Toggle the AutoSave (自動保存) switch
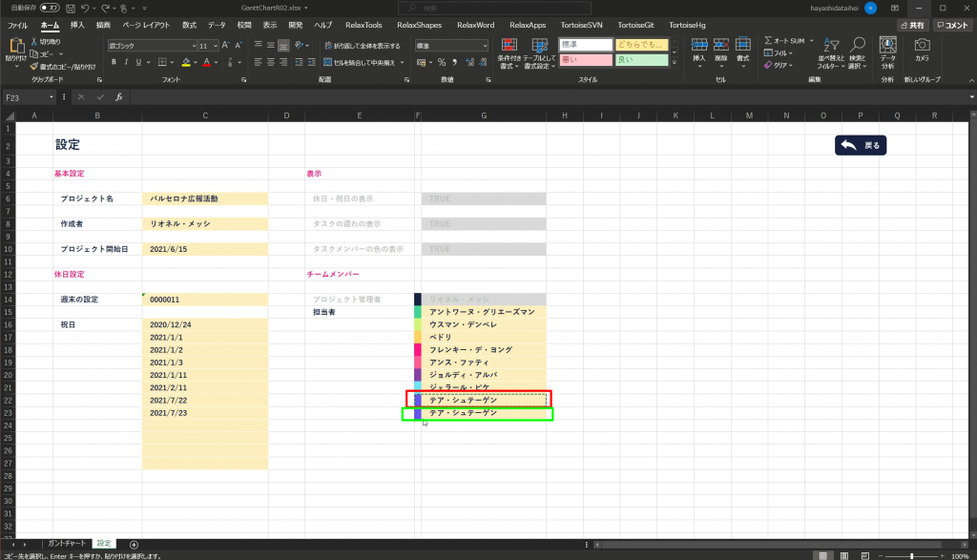This screenshot has width=977, height=560. click(50, 8)
